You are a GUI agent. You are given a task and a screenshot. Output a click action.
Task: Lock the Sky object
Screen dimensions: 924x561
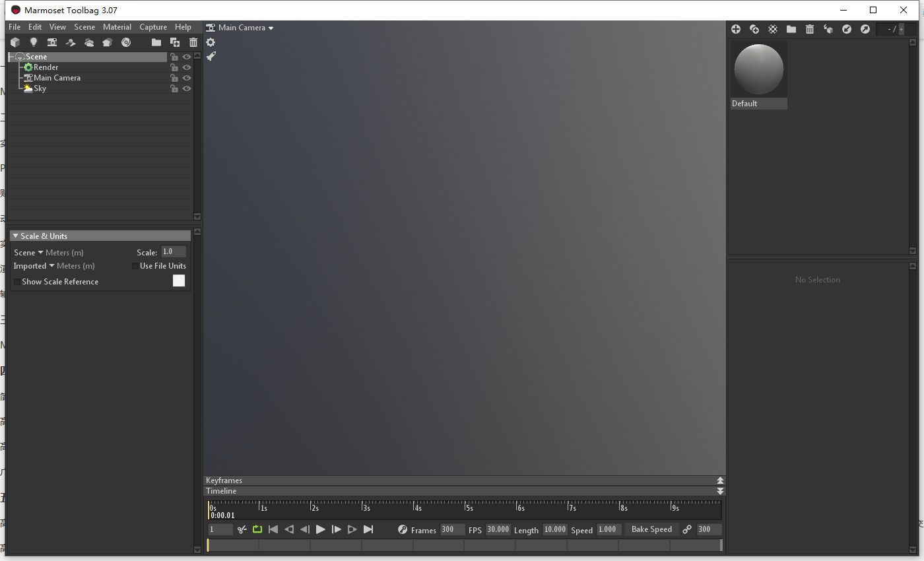point(174,88)
